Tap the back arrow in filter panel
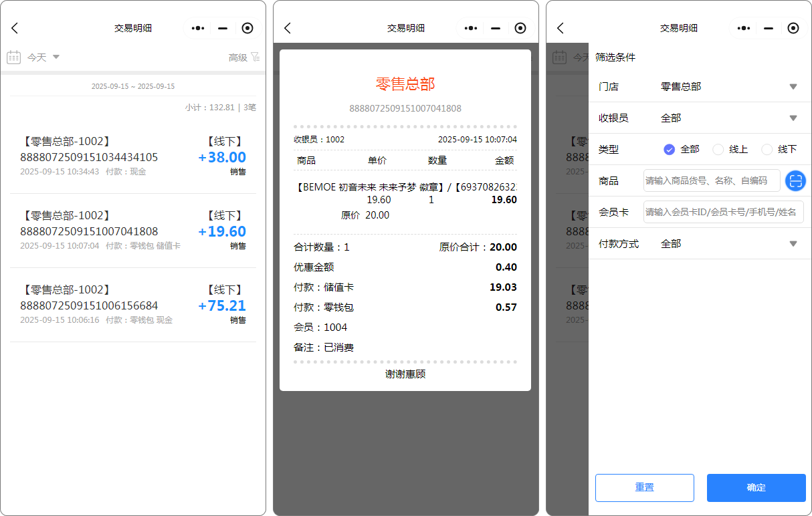Image resolution: width=812 pixels, height=516 pixels. pyautogui.click(x=561, y=28)
